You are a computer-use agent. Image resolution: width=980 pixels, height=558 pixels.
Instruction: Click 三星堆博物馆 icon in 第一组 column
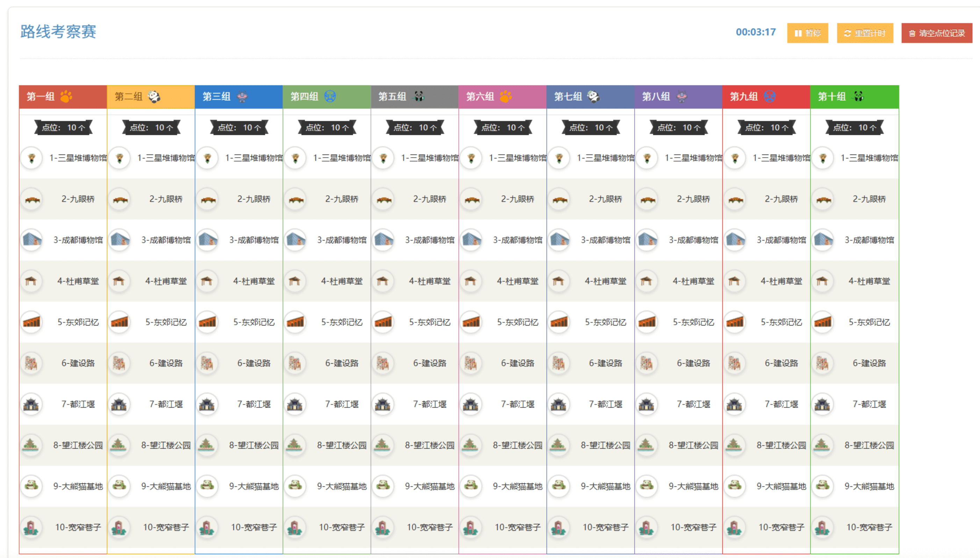point(31,158)
